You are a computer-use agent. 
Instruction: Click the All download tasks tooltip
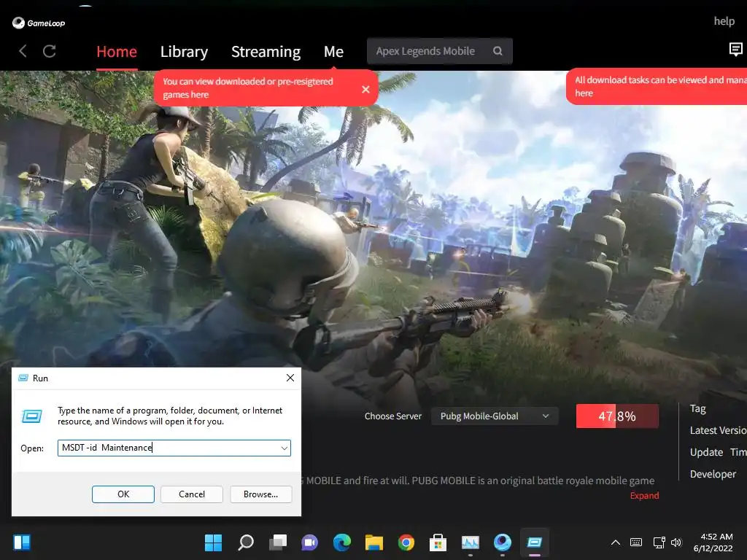pos(657,87)
